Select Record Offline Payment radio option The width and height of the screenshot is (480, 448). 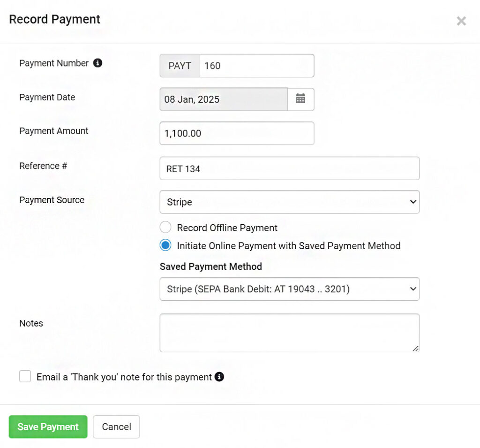pos(165,228)
